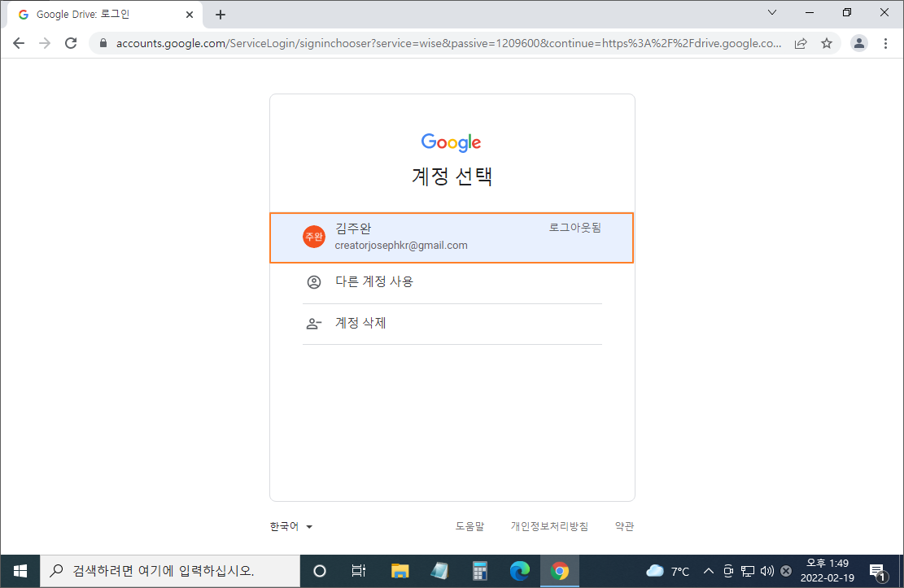Click the creatorjosephkr@gmail.com email text

[x=401, y=246]
